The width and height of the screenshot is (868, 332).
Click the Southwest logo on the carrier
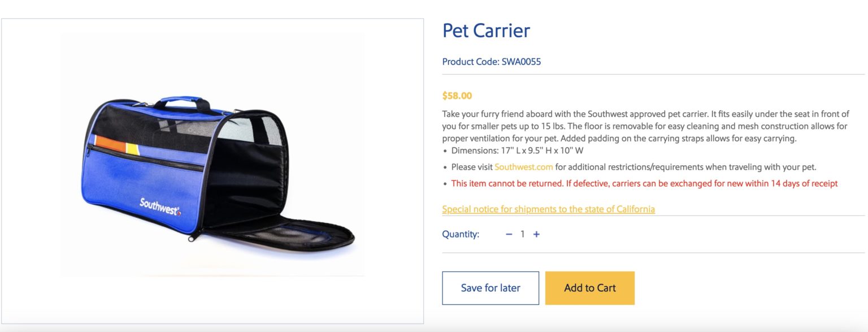tap(160, 206)
